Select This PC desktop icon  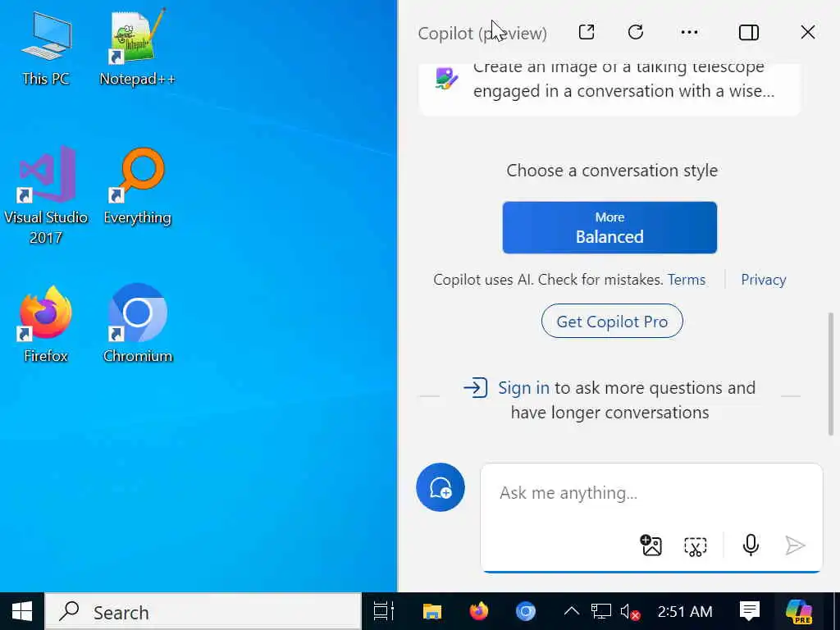(x=46, y=49)
